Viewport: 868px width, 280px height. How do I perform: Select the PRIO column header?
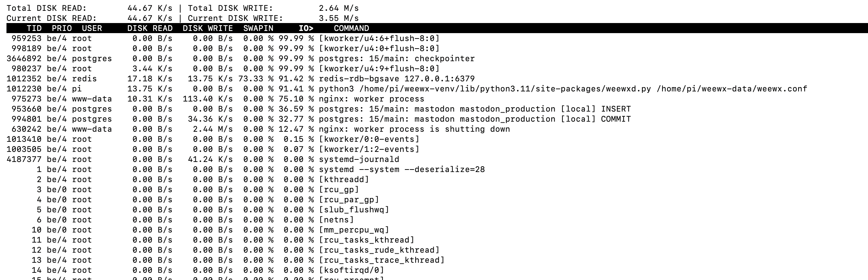coord(62,28)
